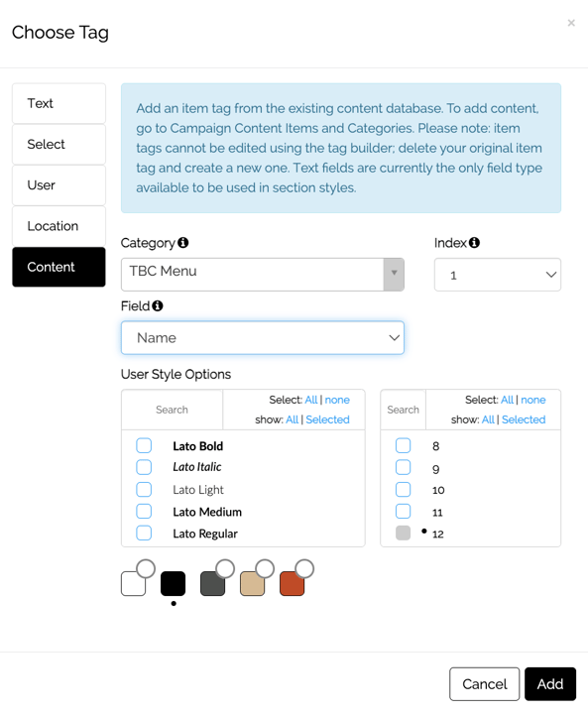The image size is (588, 715).
Task: Toggle the circle on the white swatch
Action: [146, 568]
